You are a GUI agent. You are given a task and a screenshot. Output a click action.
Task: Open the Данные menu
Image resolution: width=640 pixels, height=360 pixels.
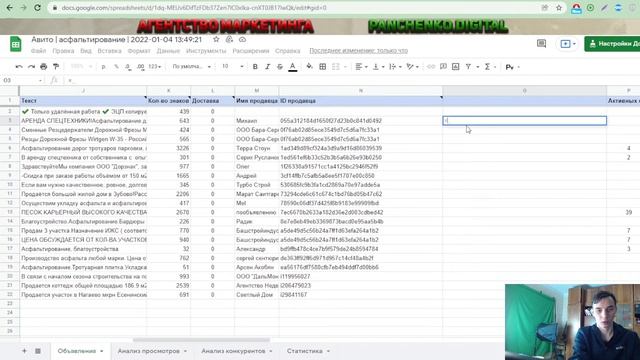(168, 51)
